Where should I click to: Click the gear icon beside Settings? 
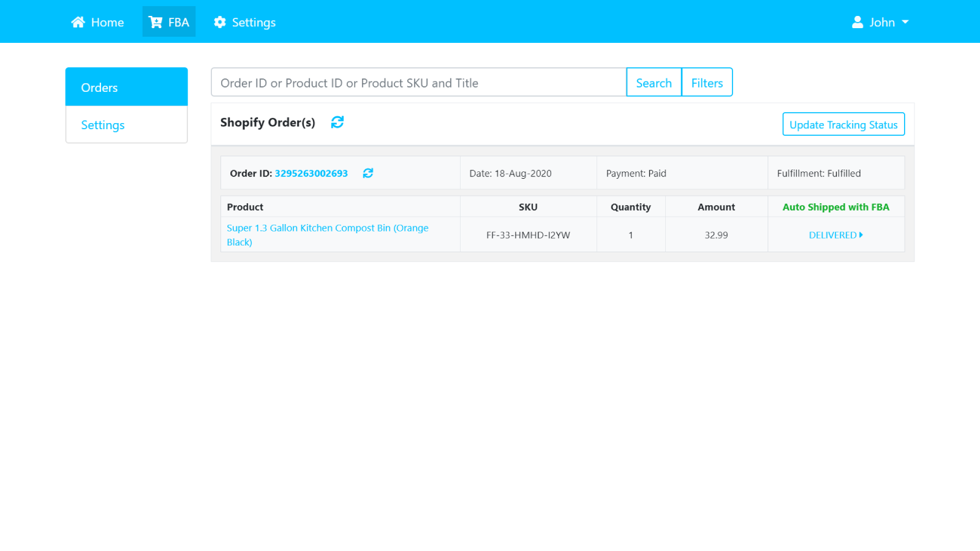pyautogui.click(x=219, y=21)
